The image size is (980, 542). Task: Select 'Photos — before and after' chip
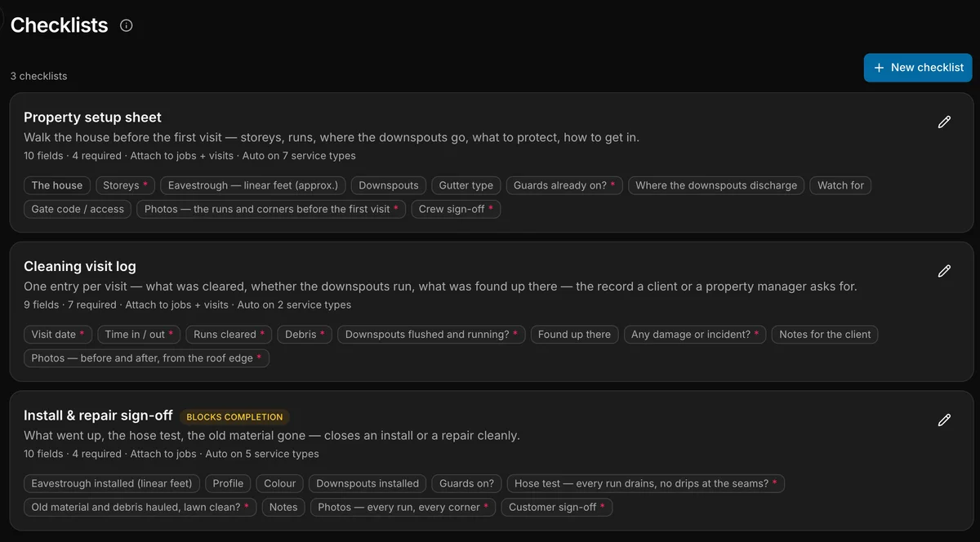147,358
